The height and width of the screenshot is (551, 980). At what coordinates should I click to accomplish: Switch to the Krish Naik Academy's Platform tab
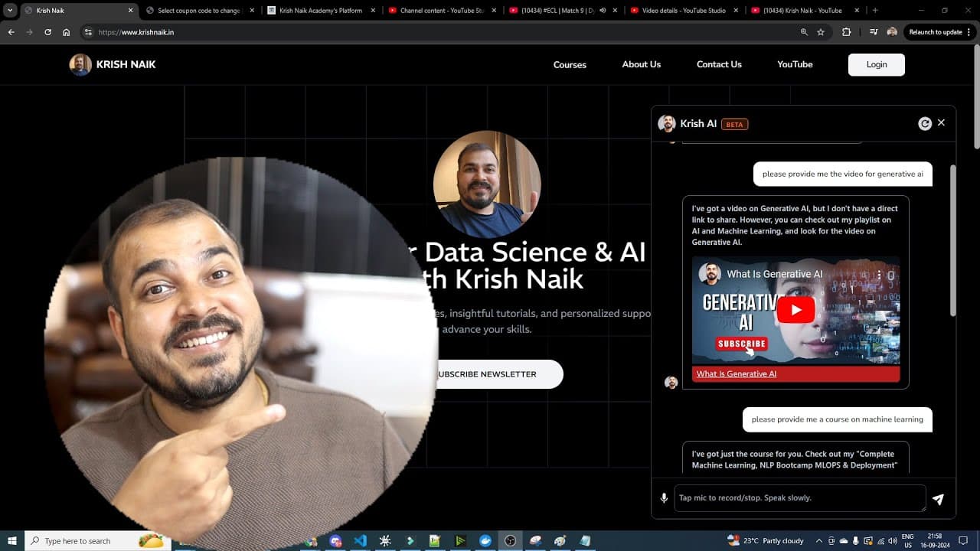pyautogui.click(x=322, y=11)
